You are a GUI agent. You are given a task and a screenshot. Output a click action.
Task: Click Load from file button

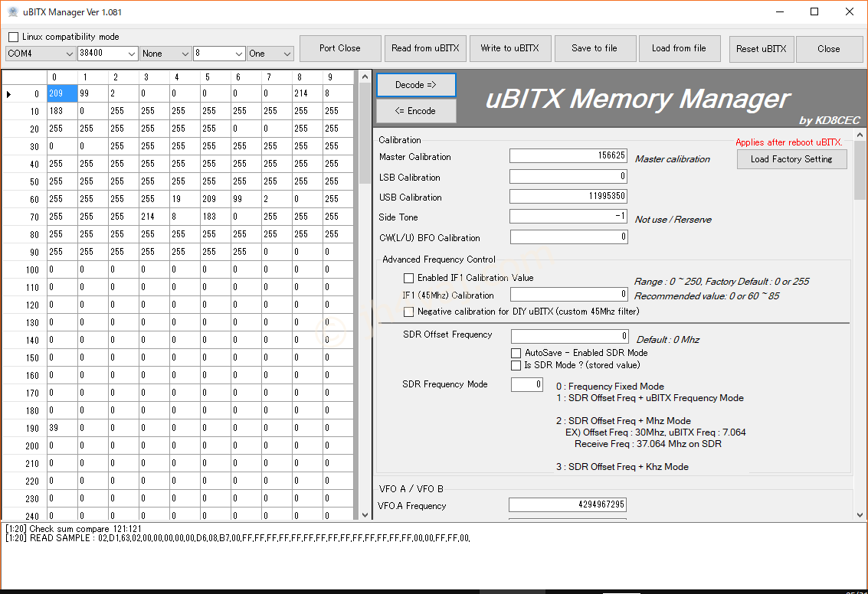point(680,49)
